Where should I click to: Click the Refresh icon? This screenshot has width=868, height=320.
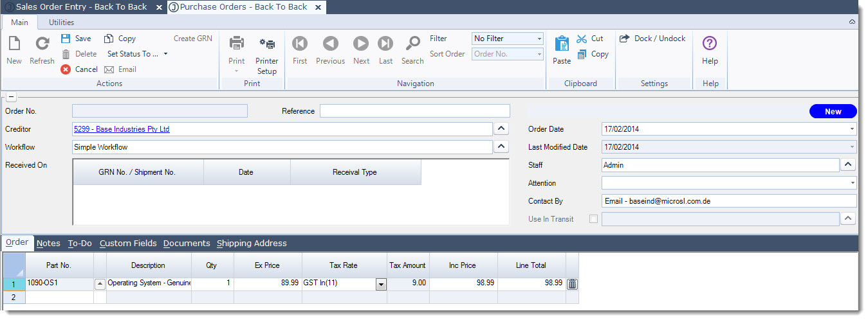(42, 44)
